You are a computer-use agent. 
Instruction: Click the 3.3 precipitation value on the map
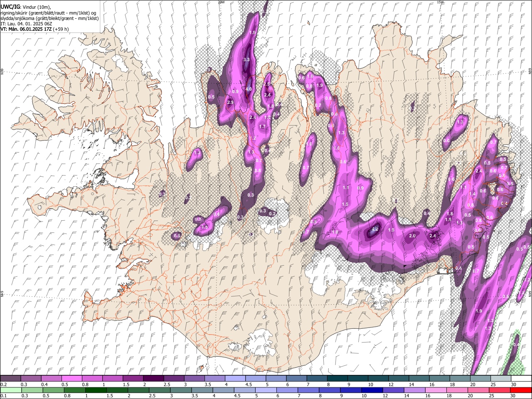[x=246, y=60]
